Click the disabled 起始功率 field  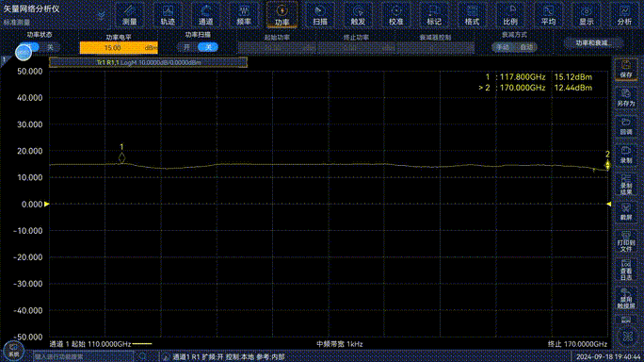tap(277, 48)
